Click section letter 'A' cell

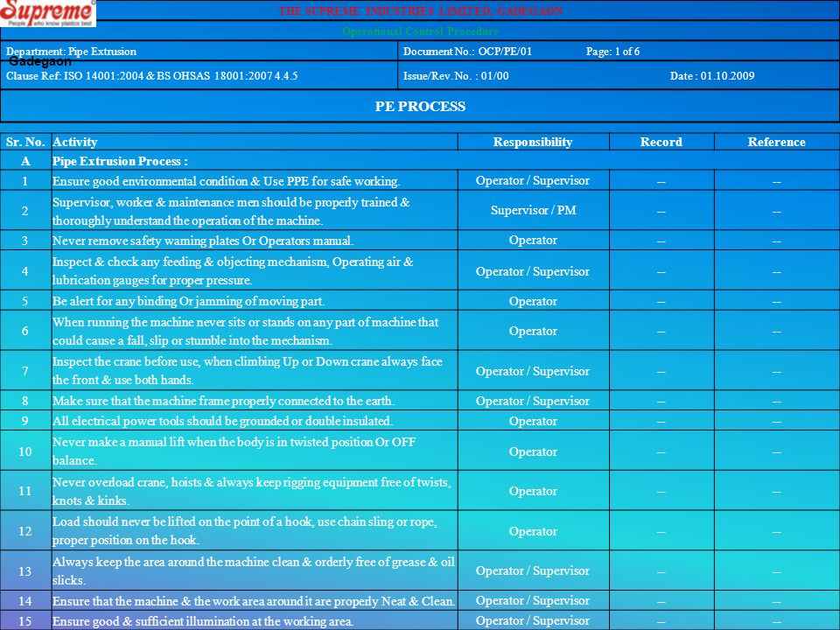pos(25,161)
